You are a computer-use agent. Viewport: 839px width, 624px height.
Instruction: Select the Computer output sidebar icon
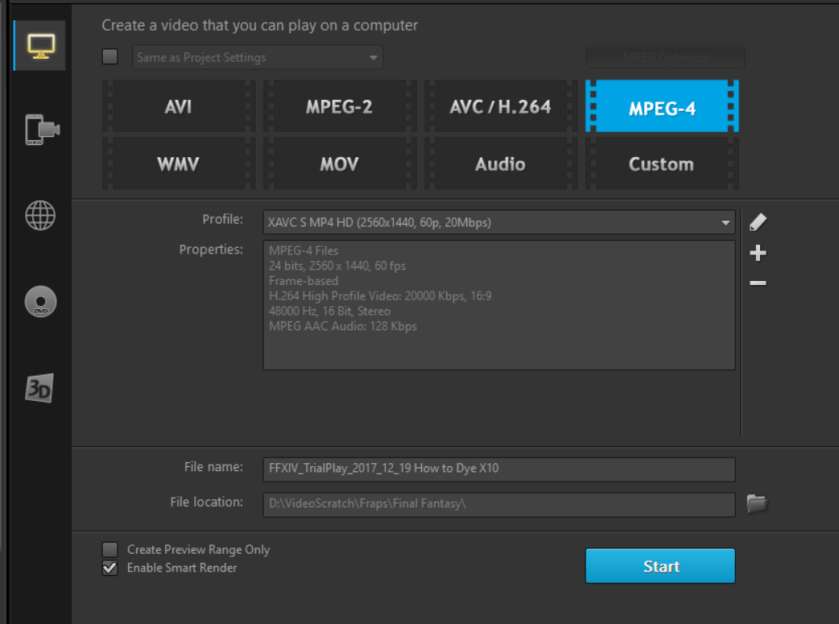[41, 45]
